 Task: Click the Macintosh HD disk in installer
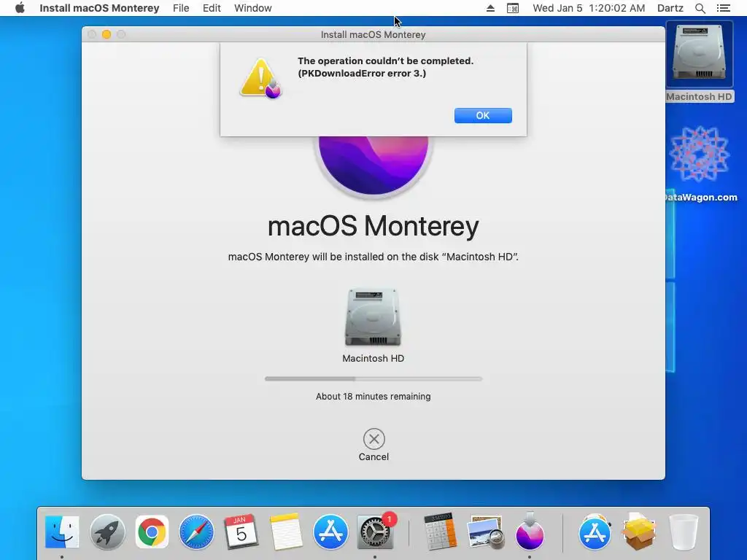pos(373,317)
